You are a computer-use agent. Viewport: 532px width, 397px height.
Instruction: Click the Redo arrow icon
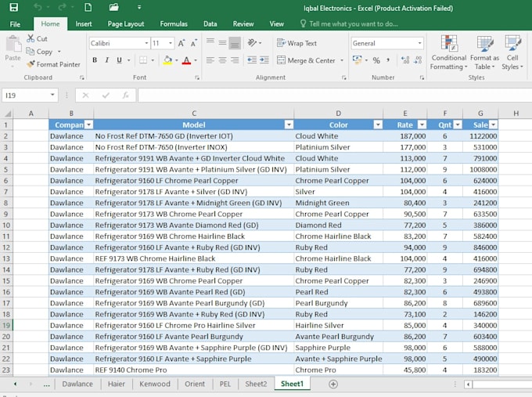point(62,7)
